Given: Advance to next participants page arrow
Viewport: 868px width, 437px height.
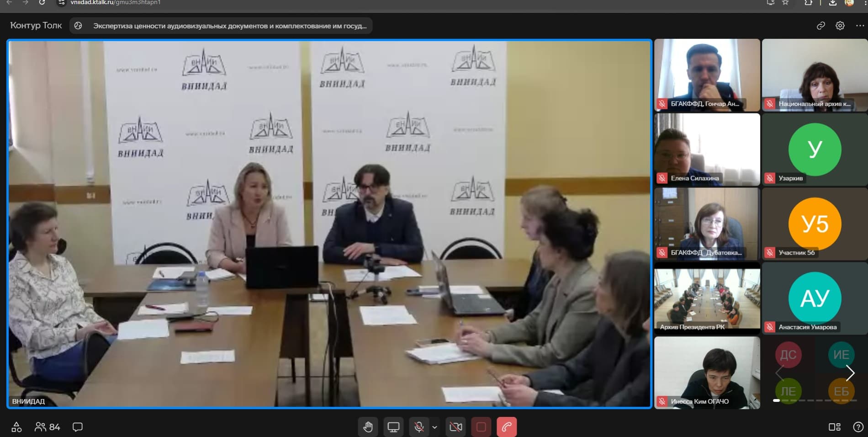Looking at the screenshot, I should (x=850, y=373).
